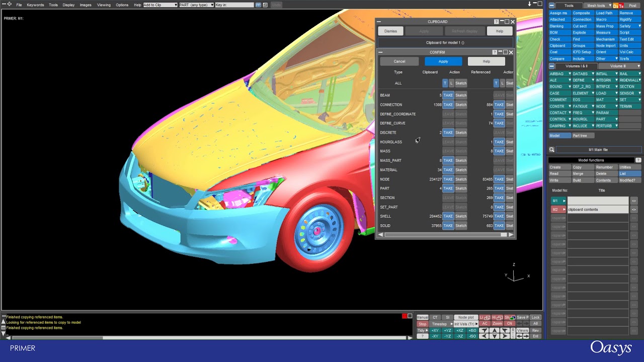Toggle TAKE for BEAM clipboard items
Image resolution: width=644 pixels, height=362 pixels.
coord(448,95)
